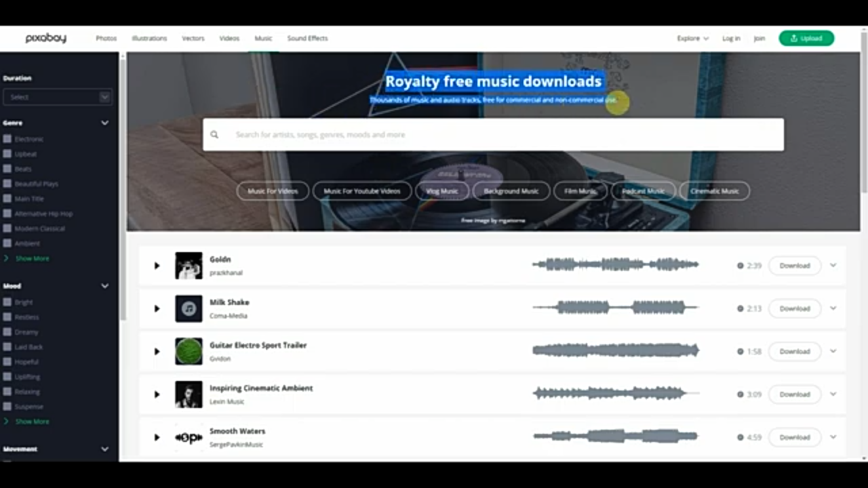Viewport: 868px width, 488px height.
Task: Expand details for Milk Shake track
Action: (x=833, y=308)
